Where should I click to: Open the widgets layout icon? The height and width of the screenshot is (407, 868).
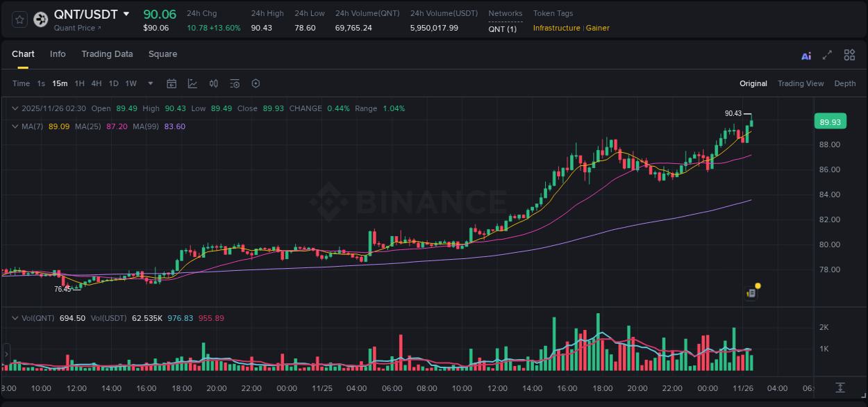point(849,54)
